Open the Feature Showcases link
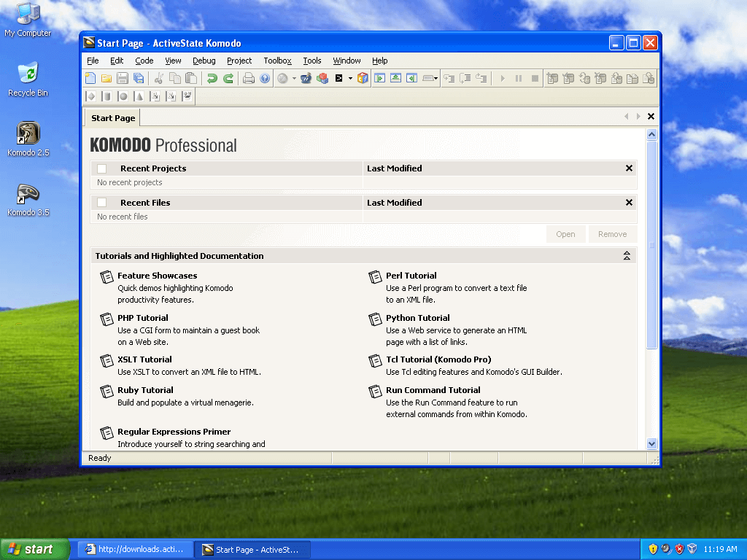 tap(158, 275)
